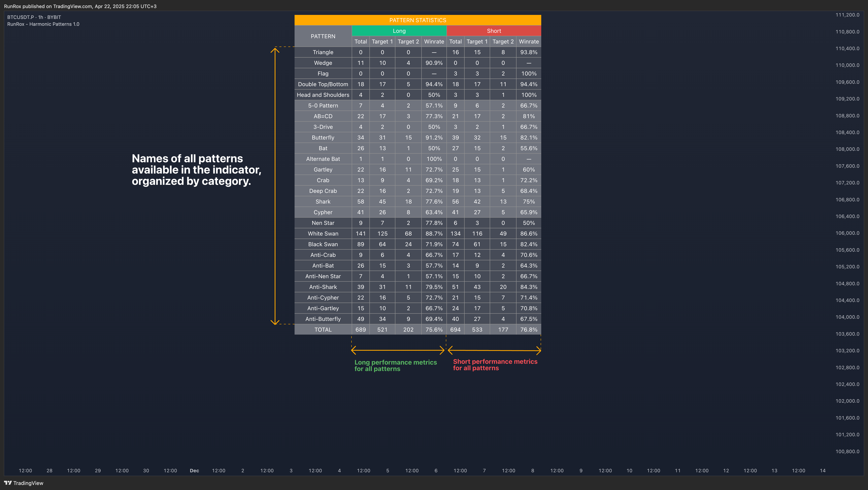Viewport: 868px width, 490px height.
Task: Click the Head and Shoulders row name
Action: point(323,95)
